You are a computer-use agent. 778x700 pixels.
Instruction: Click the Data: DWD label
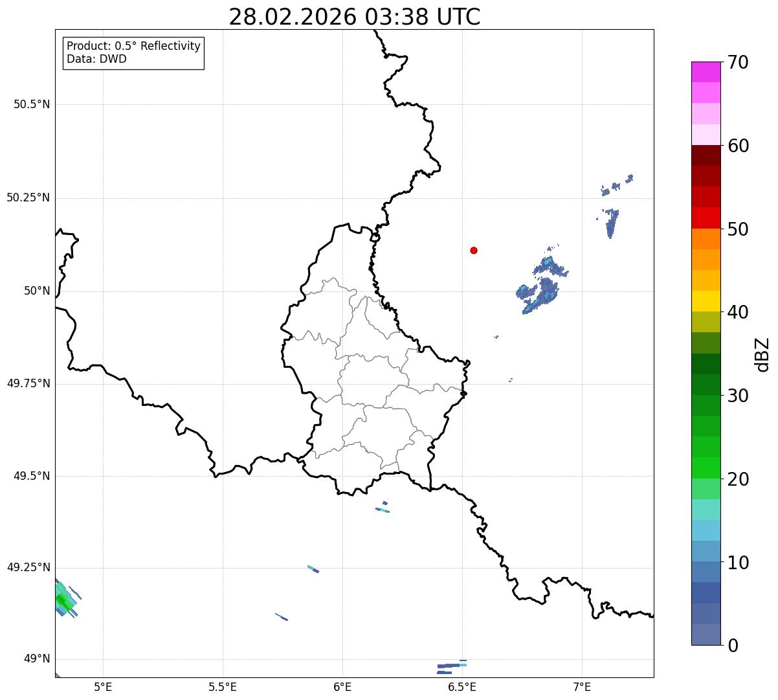point(96,59)
